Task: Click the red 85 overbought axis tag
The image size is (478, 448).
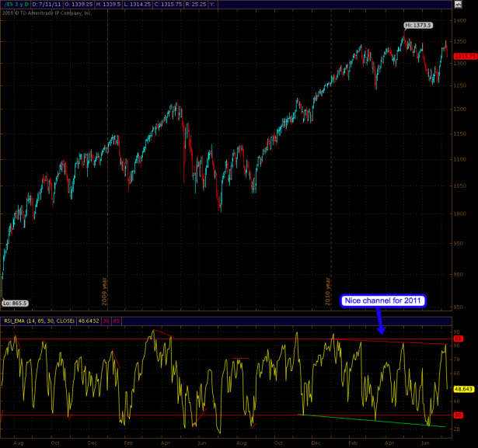Action: click(x=459, y=339)
